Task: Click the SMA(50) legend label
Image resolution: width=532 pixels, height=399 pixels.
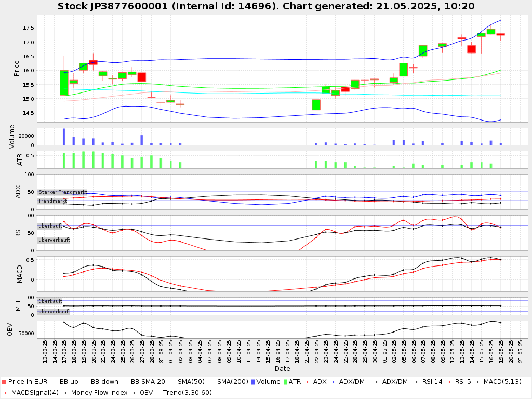Action: click(191, 382)
